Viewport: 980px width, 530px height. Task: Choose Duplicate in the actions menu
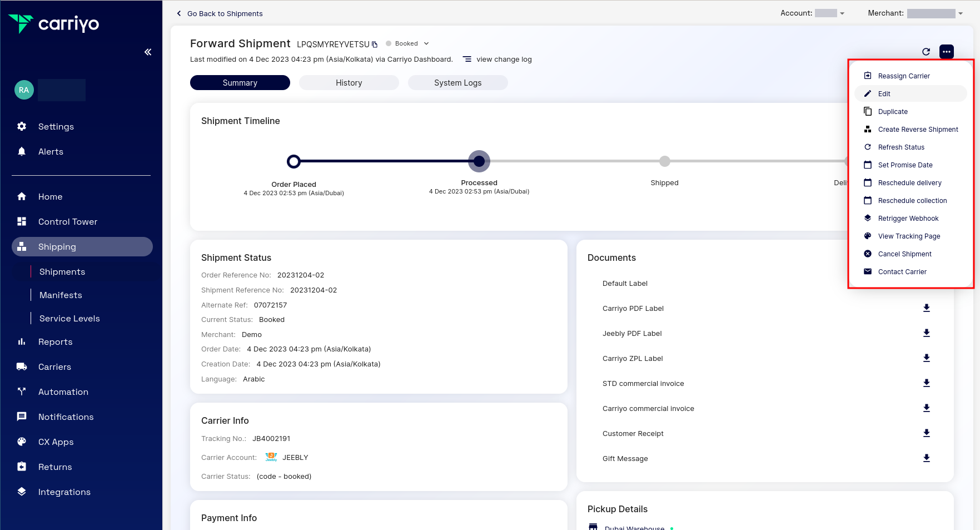tap(911, 111)
